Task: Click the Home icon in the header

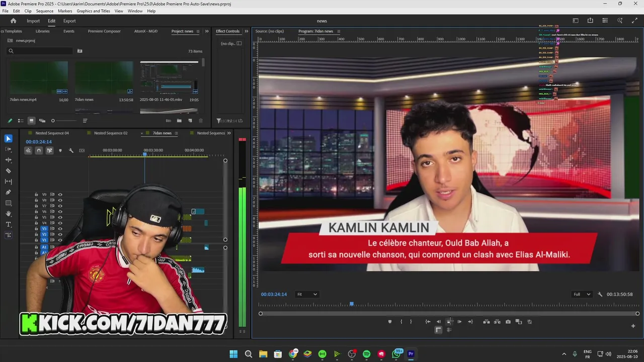Action: point(13,21)
